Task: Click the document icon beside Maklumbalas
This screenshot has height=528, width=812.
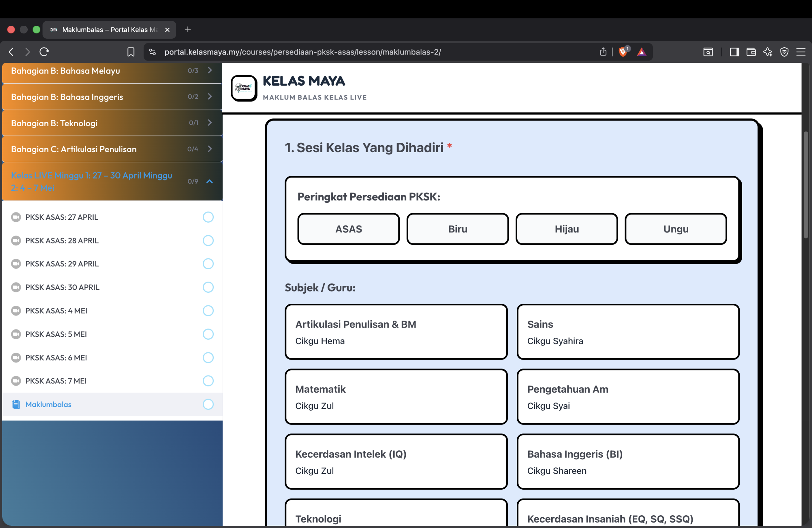Action: 16,404
